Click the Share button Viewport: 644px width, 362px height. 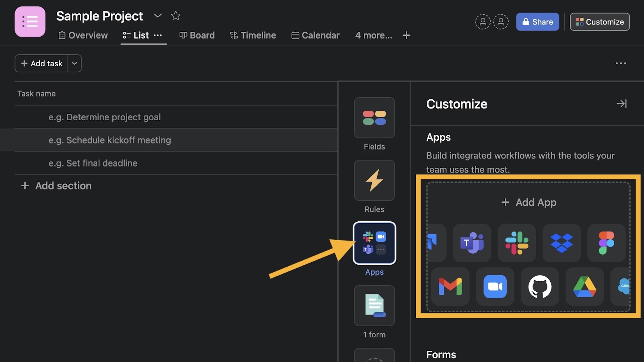click(537, 22)
